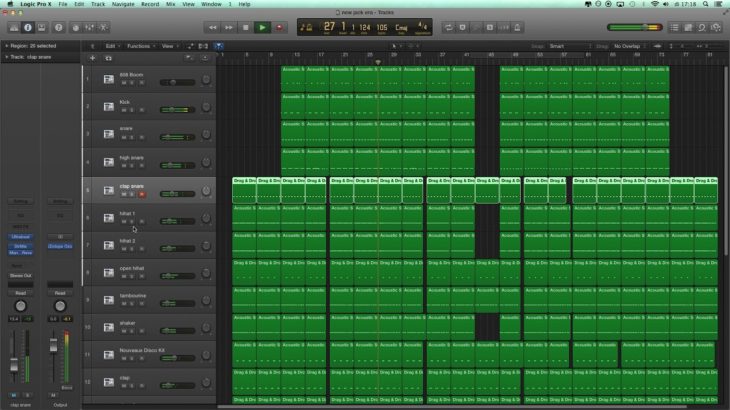Open the Drag No Overlap dropdown

pos(630,46)
